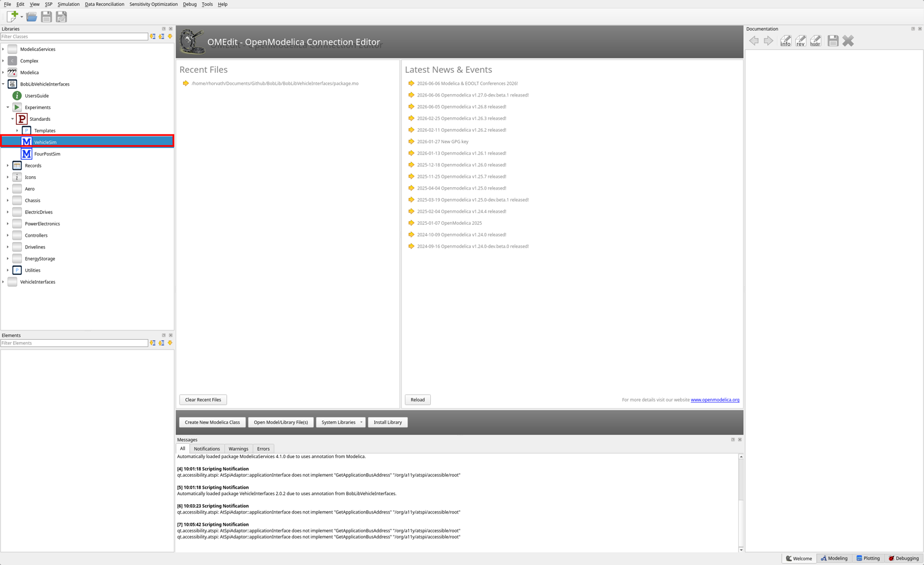
Task: Float the Libraries panel
Action: click(163, 29)
